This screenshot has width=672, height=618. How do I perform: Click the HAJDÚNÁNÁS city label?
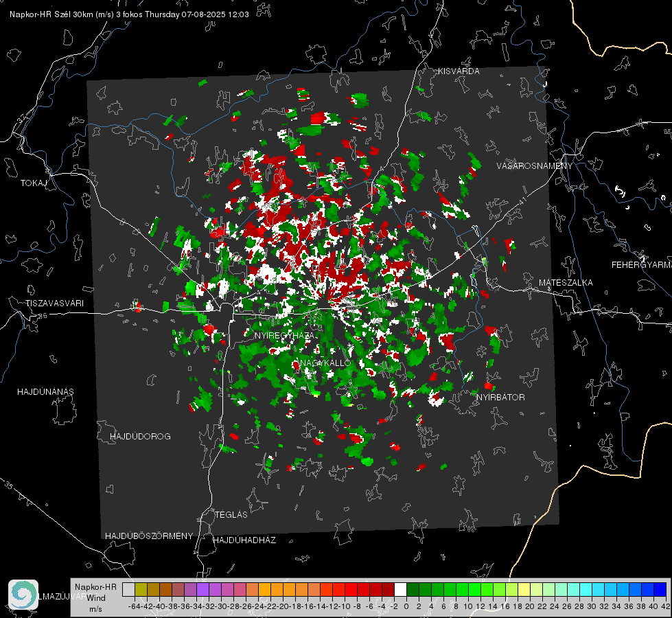point(45,392)
